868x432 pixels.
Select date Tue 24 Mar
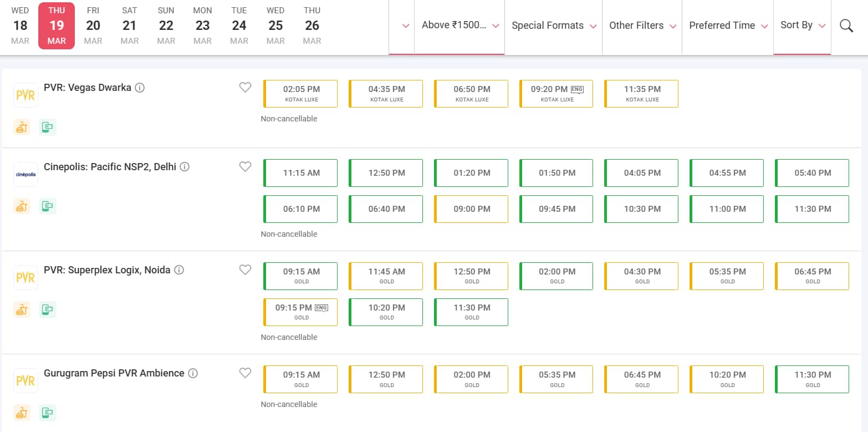point(239,26)
